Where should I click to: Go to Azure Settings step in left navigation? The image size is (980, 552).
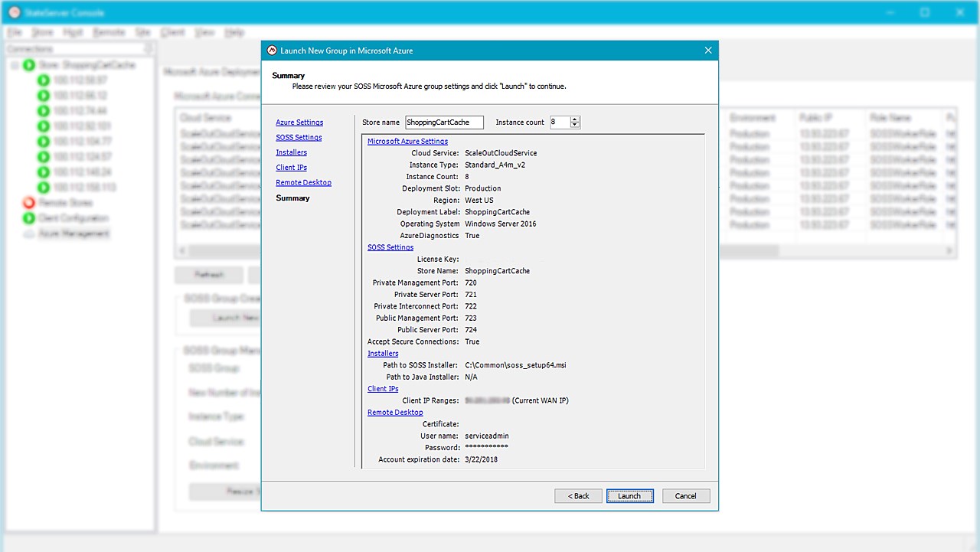(x=299, y=122)
